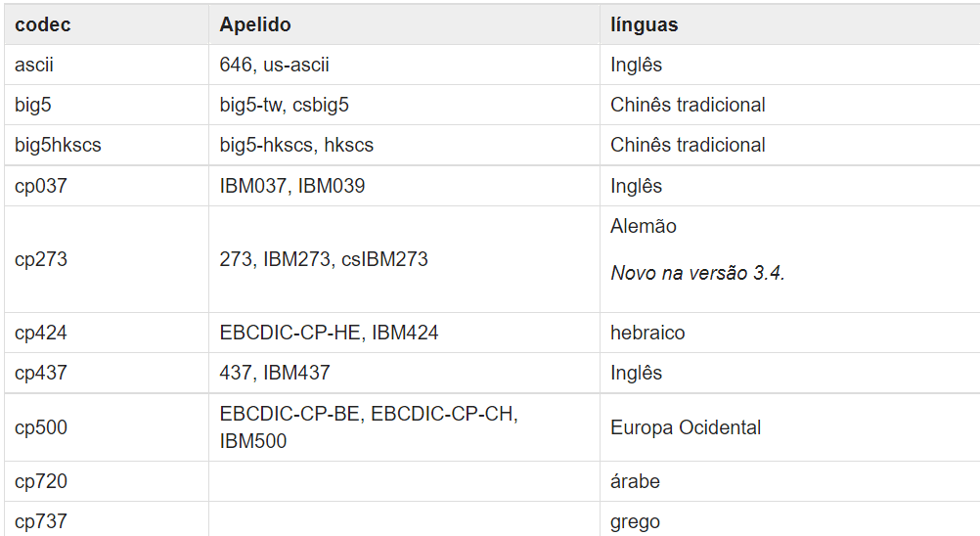Select the ascii codec cell
The height and width of the screenshot is (536, 980).
coord(107,65)
